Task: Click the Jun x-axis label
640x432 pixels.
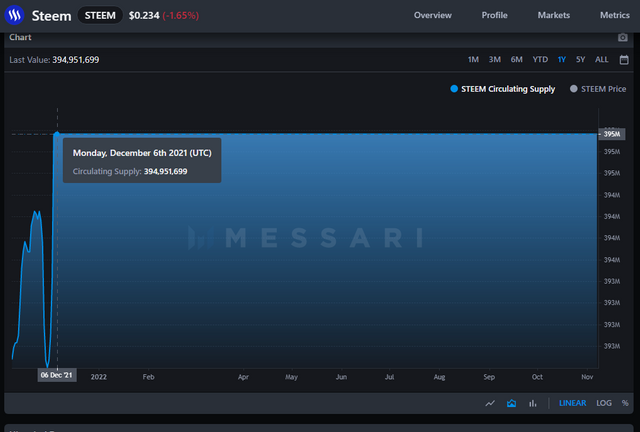Action: 341,377
